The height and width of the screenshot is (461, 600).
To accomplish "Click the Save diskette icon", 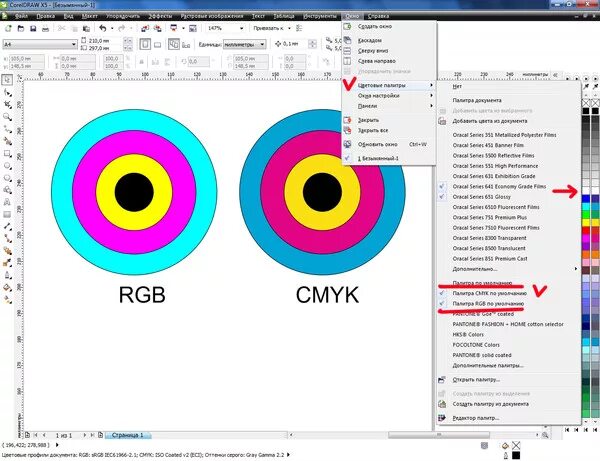I will (x=33, y=28).
